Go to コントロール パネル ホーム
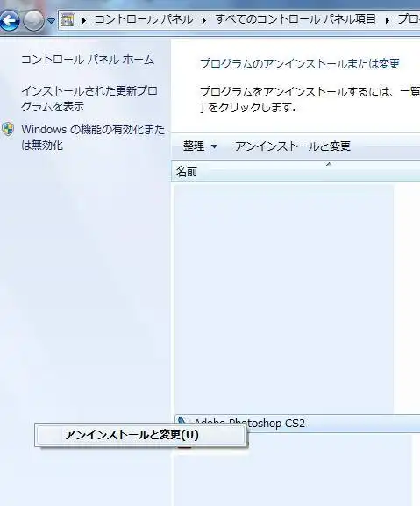The image size is (420, 506). [88, 60]
